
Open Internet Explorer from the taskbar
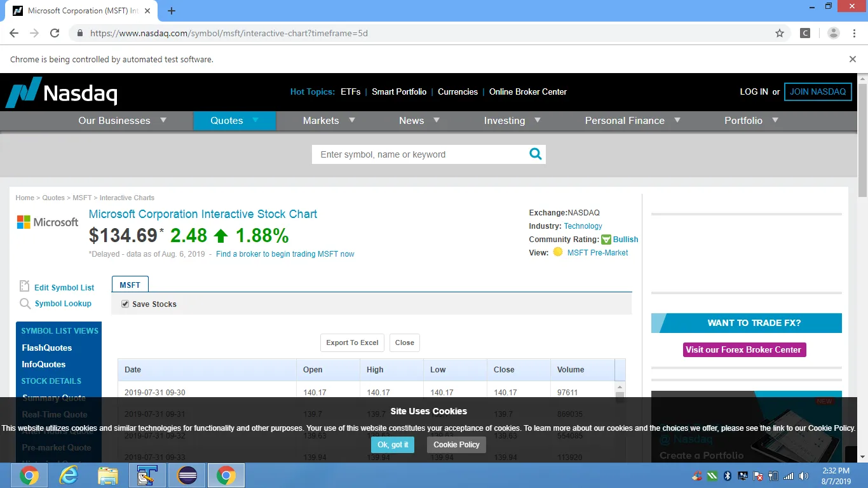pos(68,475)
